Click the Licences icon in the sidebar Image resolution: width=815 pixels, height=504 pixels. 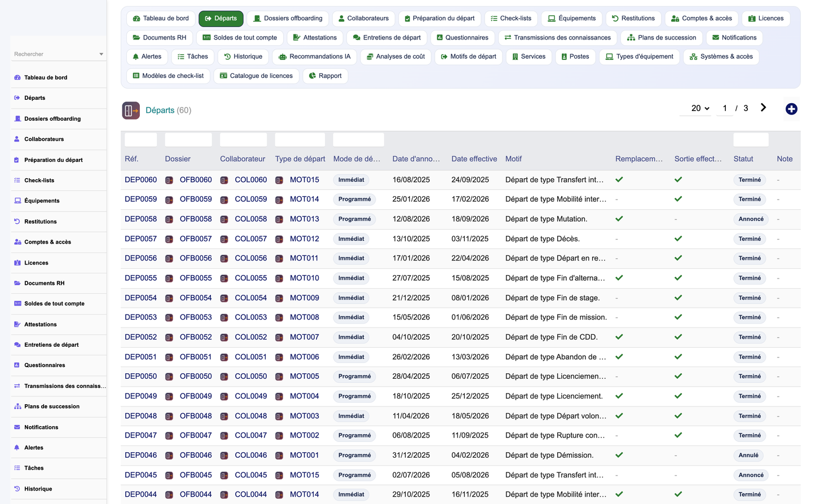pyautogui.click(x=17, y=263)
